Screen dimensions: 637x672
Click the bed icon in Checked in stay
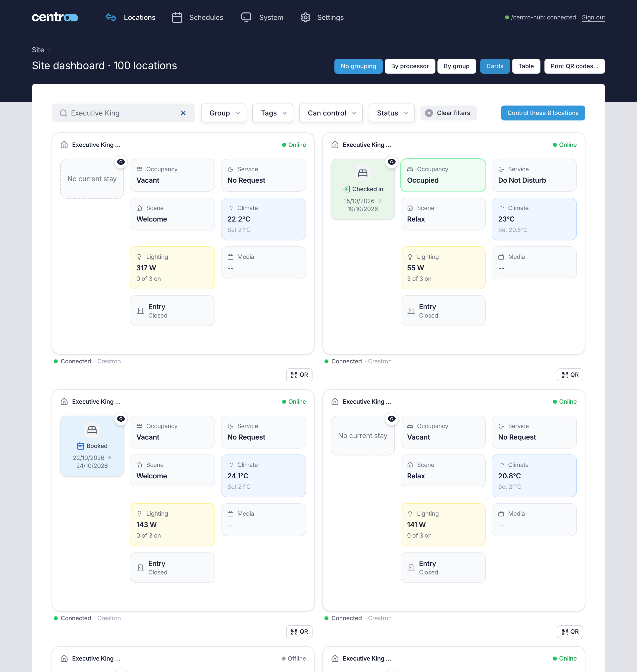(363, 173)
